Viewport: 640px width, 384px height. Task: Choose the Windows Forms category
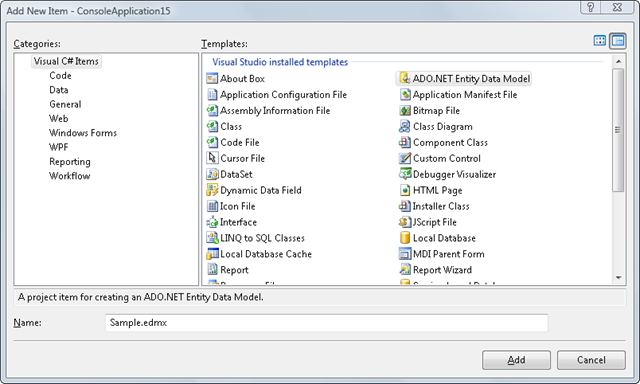pos(83,133)
